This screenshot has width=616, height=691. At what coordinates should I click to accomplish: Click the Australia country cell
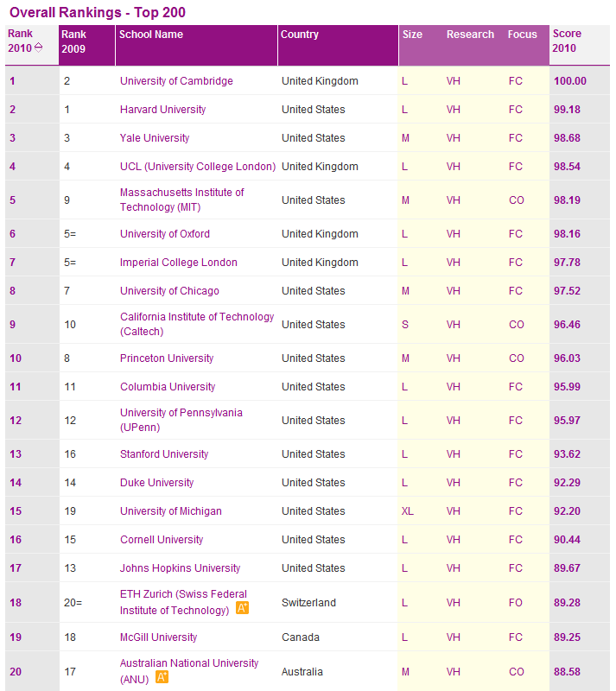click(x=302, y=672)
